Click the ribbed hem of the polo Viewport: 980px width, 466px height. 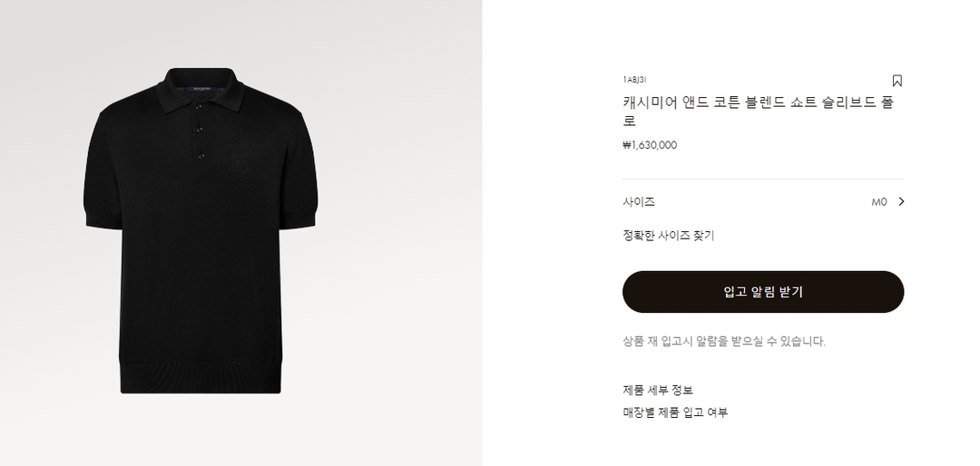[x=201, y=377]
